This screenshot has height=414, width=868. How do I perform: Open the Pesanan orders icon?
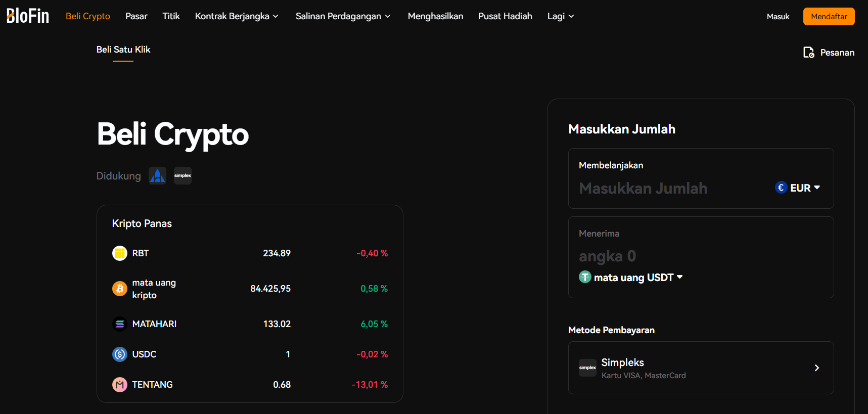[809, 53]
